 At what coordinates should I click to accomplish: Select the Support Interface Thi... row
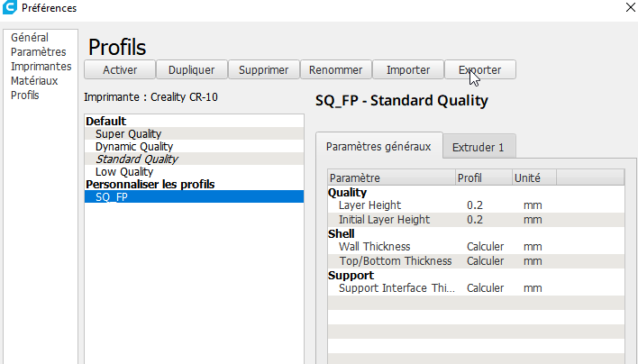(476, 288)
